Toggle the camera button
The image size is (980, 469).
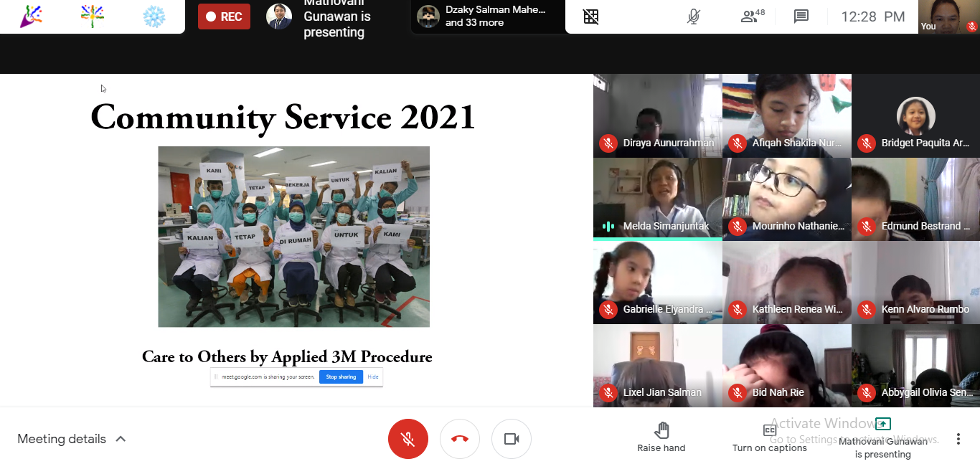512,439
